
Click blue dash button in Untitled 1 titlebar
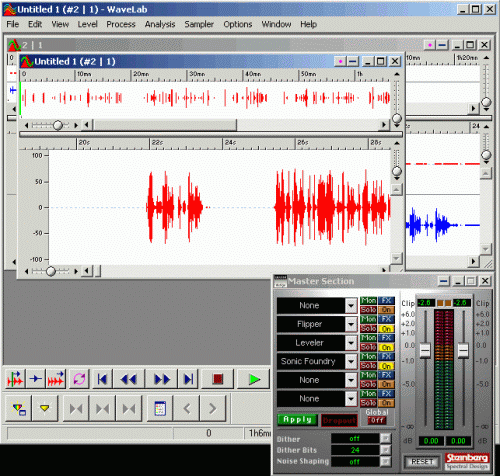pyautogui.click(x=353, y=61)
